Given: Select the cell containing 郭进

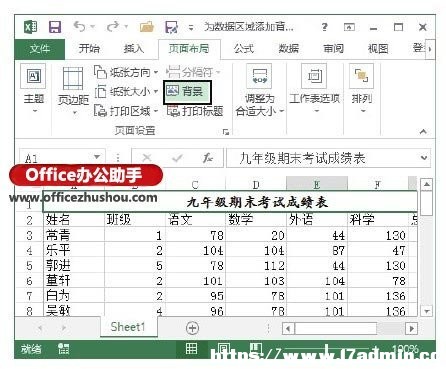Looking at the screenshot, I should point(74,266).
